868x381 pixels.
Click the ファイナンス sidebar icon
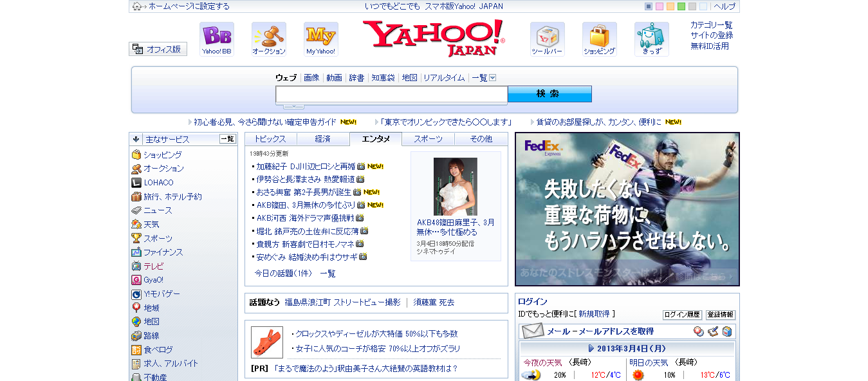point(136,252)
